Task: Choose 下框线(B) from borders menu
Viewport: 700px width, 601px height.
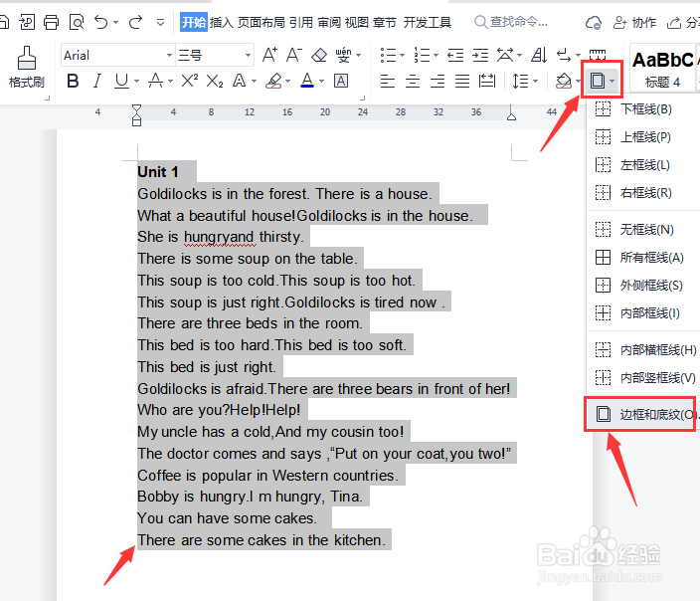Action: click(643, 109)
